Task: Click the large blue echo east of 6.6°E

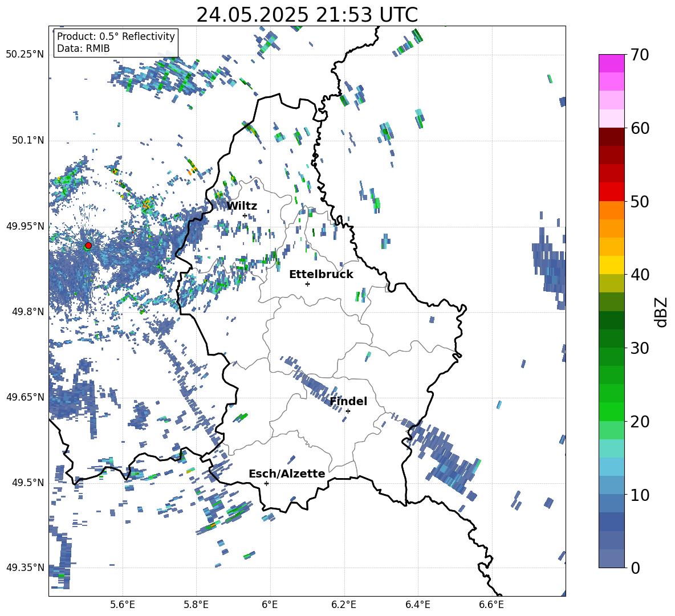Action: click(550, 266)
